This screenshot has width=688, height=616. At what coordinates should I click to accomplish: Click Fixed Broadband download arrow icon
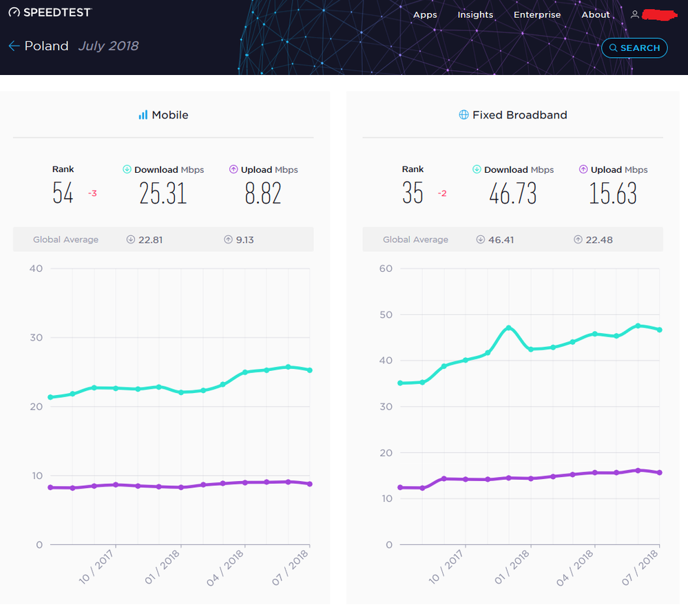click(x=477, y=169)
